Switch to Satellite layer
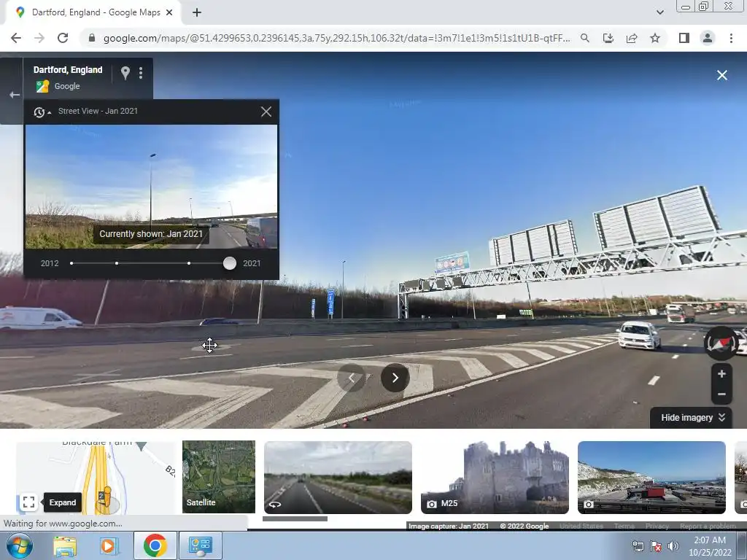Viewport: 747px width, 560px height. coord(219,477)
